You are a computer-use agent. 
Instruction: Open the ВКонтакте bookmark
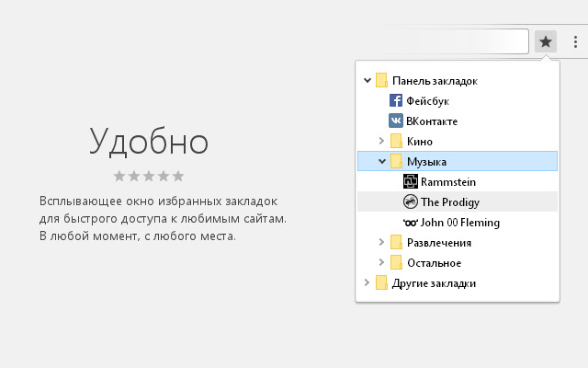(432, 121)
